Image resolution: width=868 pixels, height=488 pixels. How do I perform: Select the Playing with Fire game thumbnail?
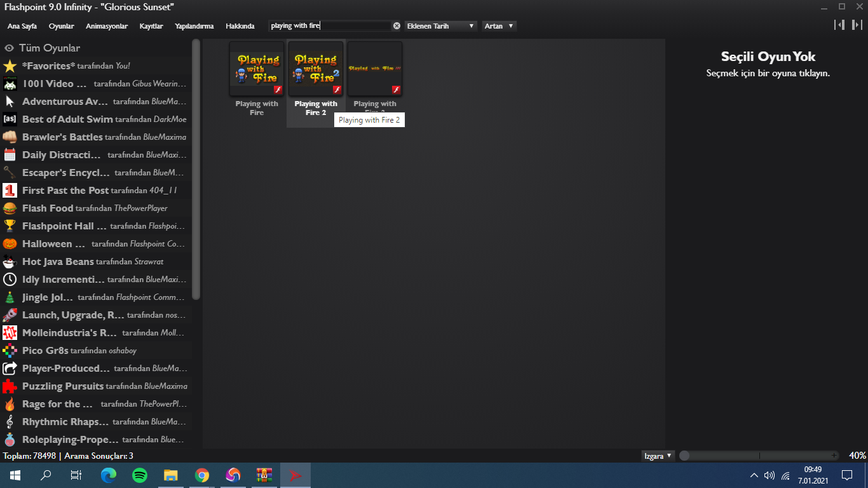point(257,69)
